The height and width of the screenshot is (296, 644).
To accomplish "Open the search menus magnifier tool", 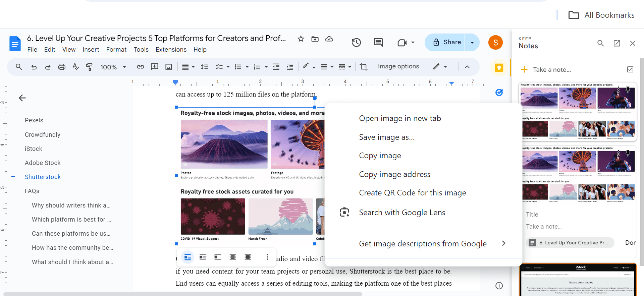I will (19, 67).
